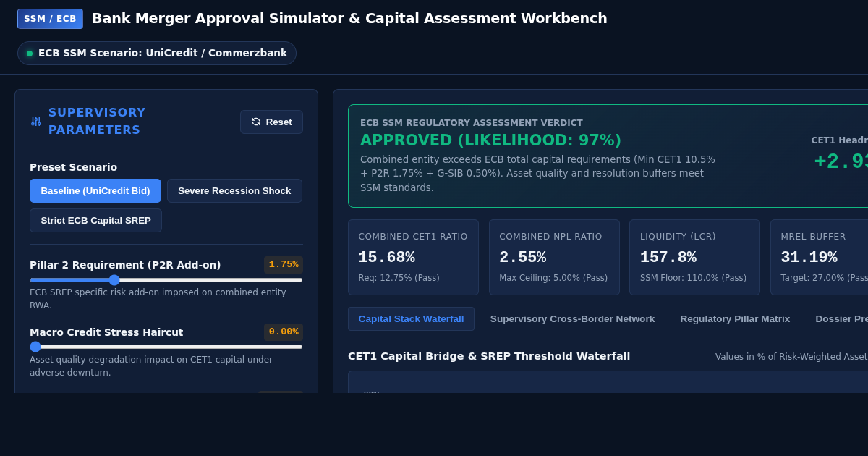Click the green scenario status dot

click(x=30, y=54)
